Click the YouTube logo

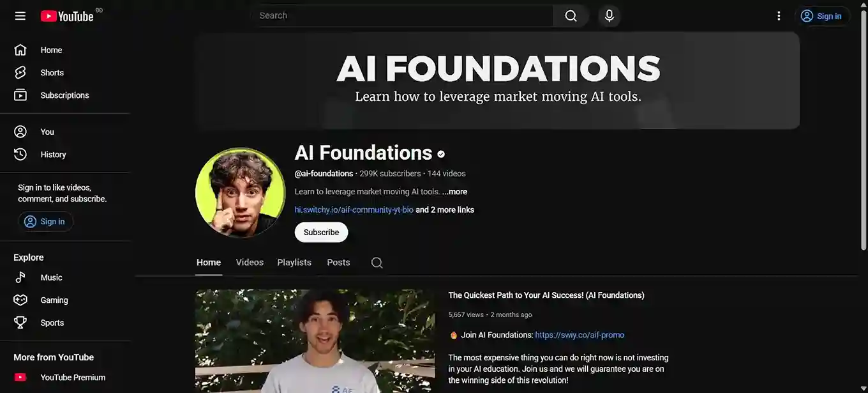click(x=67, y=16)
